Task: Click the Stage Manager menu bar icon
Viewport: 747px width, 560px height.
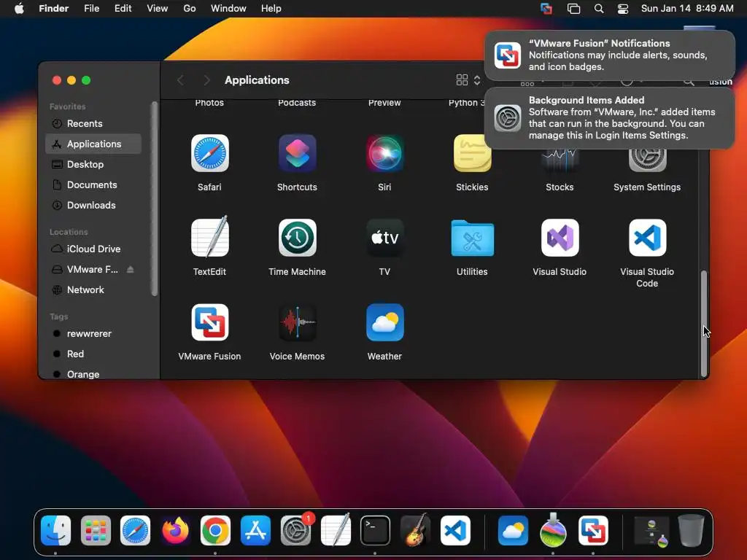Action: (573, 9)
